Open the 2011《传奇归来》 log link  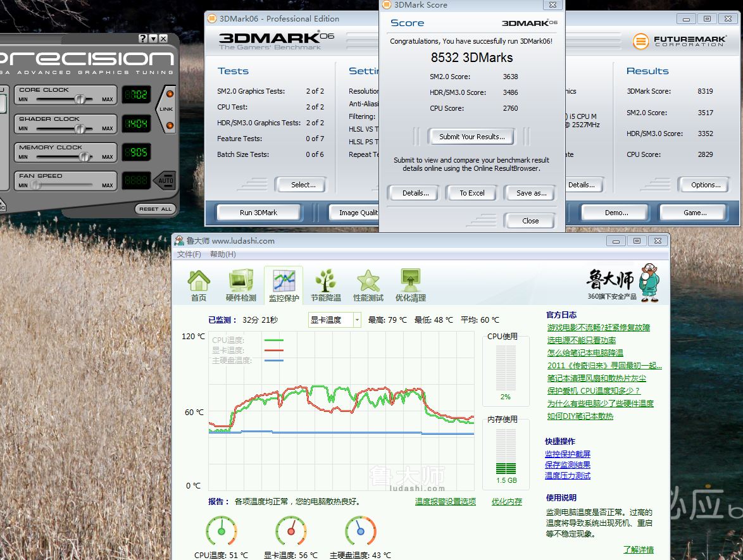604,365
